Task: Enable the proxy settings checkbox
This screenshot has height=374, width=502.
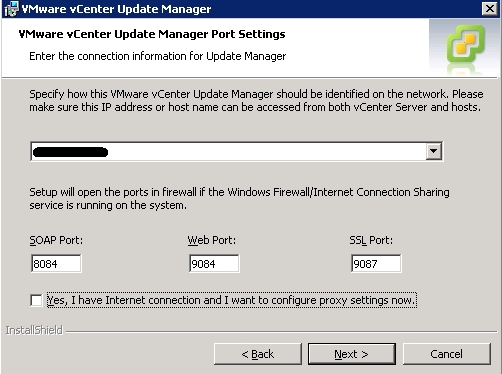Action: [x=36, y=300]
